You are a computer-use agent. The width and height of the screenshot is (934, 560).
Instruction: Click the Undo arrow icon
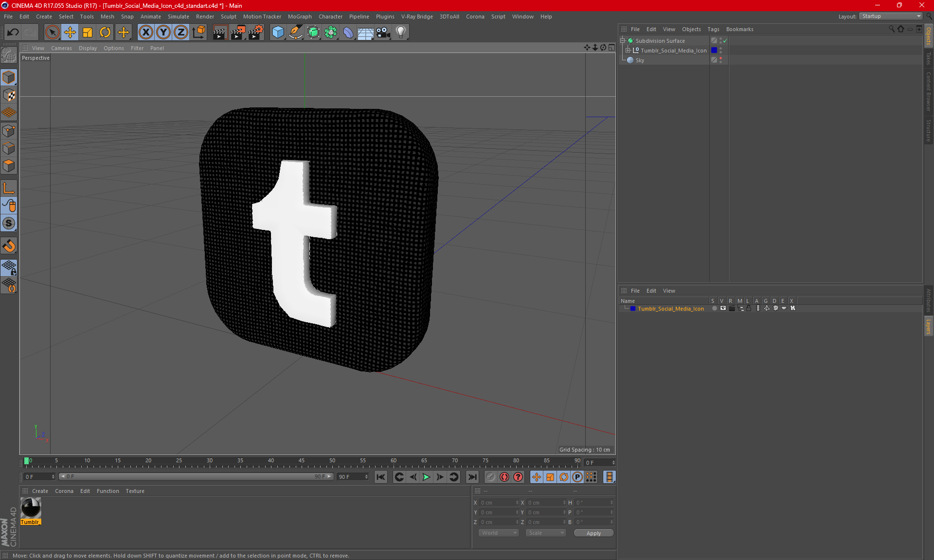13,32
